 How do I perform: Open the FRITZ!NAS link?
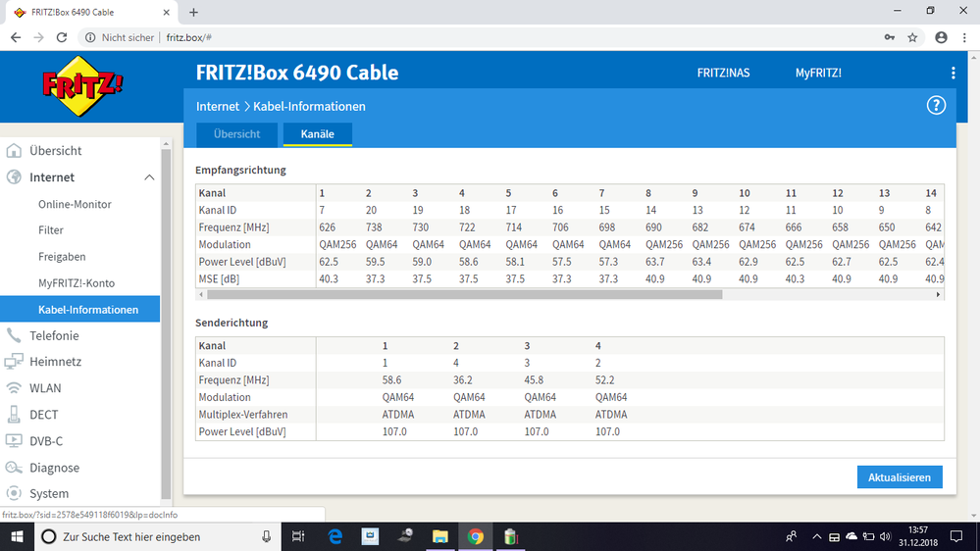[x=723, y=74]
